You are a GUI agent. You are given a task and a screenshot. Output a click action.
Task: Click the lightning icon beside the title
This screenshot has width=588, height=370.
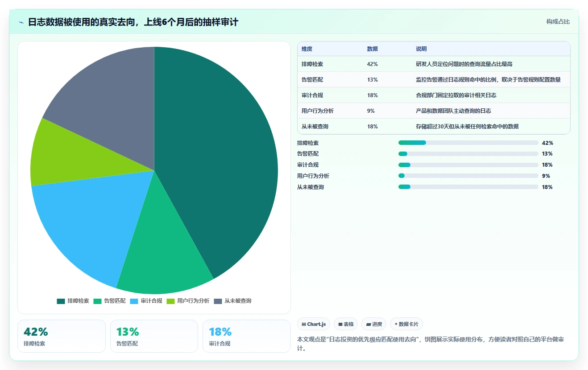[21, 22]
